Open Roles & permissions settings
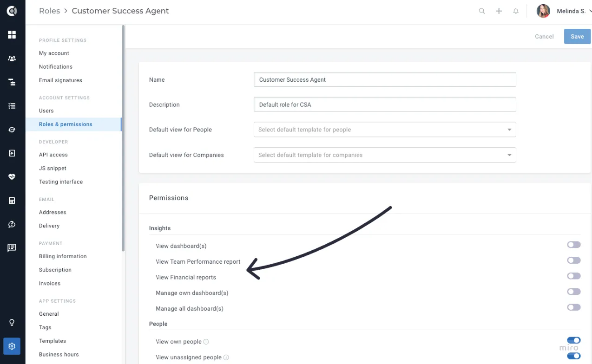Viewport: 592px width, 364px height. [x=66, y=124]
